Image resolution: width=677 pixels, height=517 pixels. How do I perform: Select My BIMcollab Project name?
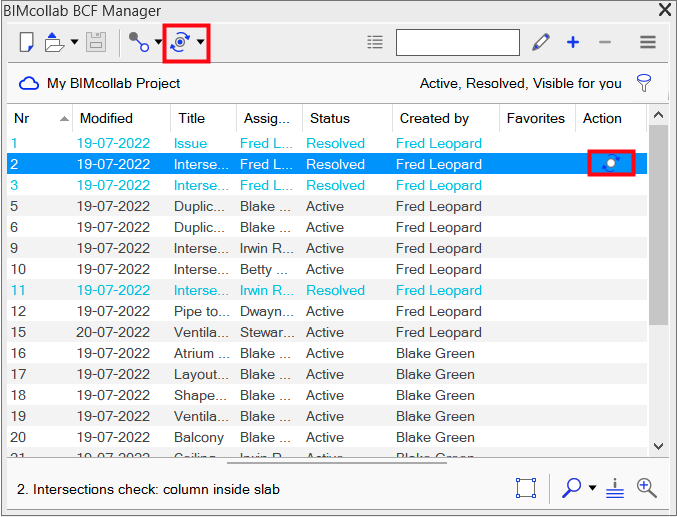[114, 83]
